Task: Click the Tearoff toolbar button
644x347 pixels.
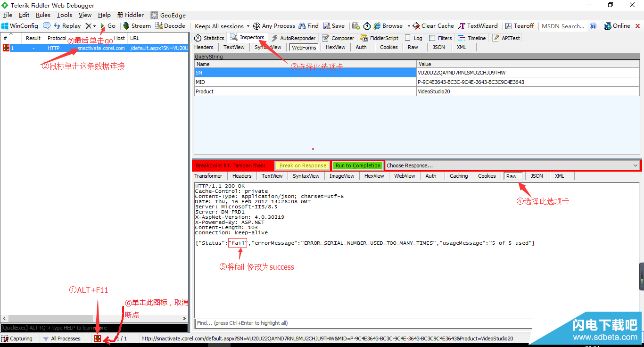Action: click(520, 26)
